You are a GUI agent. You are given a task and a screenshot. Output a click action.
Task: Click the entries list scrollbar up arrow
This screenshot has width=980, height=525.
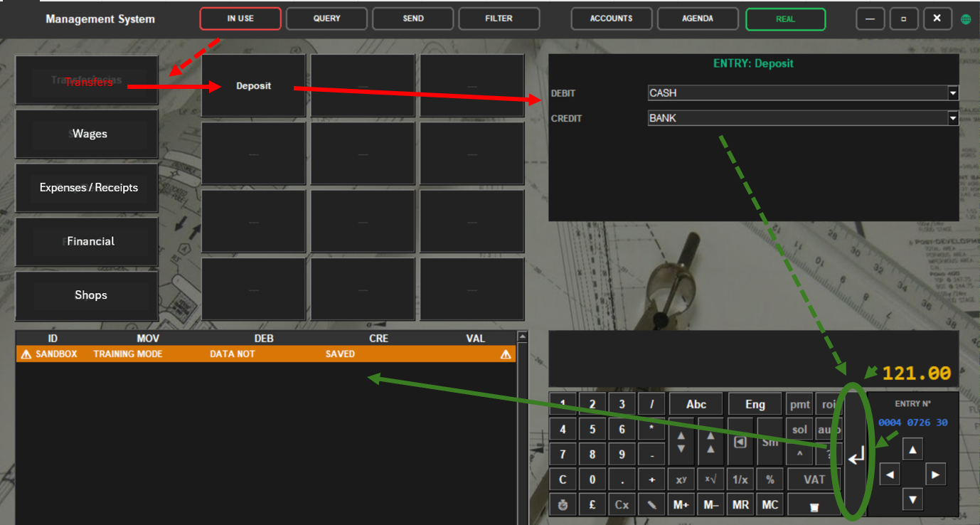coord(523,336)
